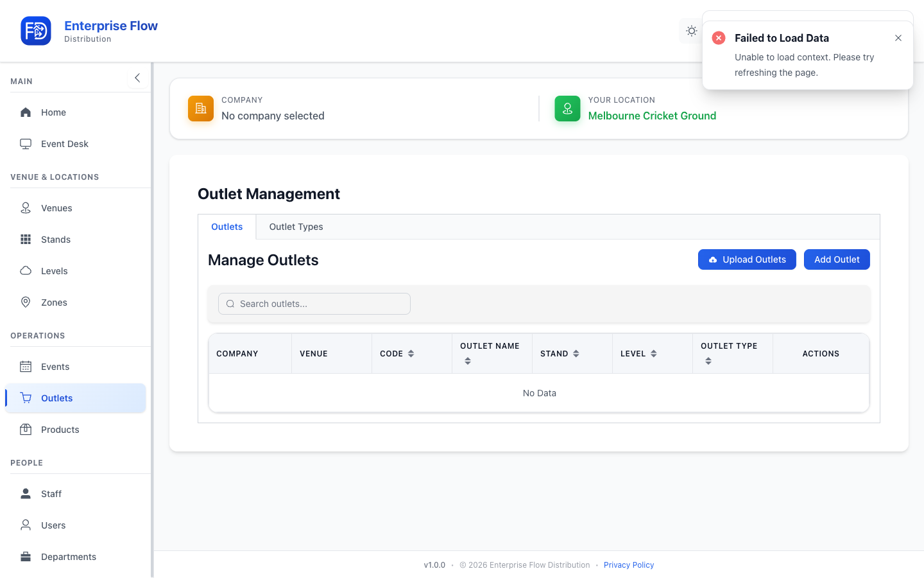Toggle the light/dark theme sun icon

[691, 31]
